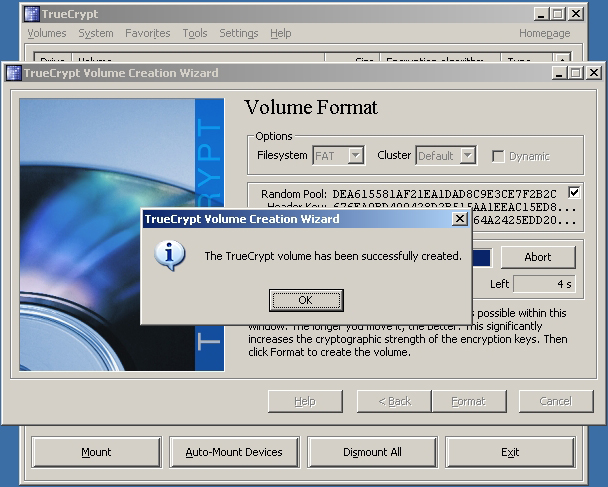Confirm the success message with OK

[x=306, y=300]
